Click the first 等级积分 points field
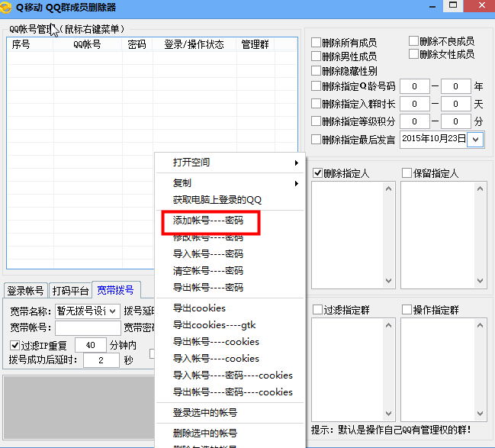495x448 pixels. coord(414,121)
